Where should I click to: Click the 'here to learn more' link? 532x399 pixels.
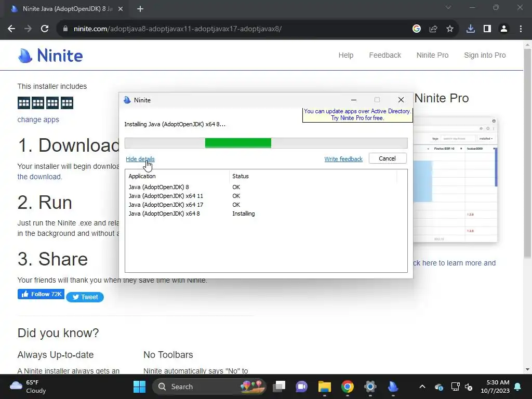point(454,263)
